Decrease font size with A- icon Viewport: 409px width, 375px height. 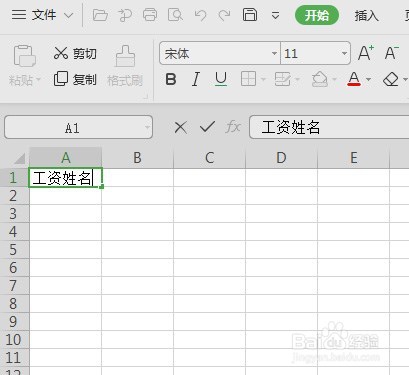point(391,53)
